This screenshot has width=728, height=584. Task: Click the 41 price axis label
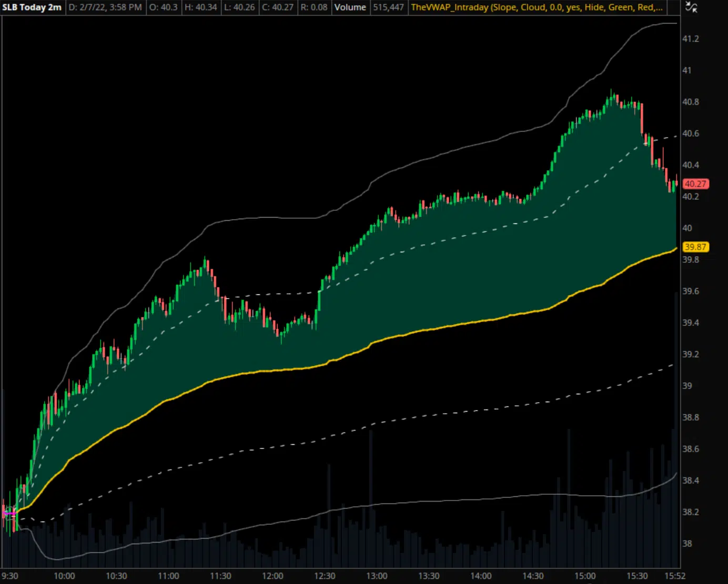[687, 70]
